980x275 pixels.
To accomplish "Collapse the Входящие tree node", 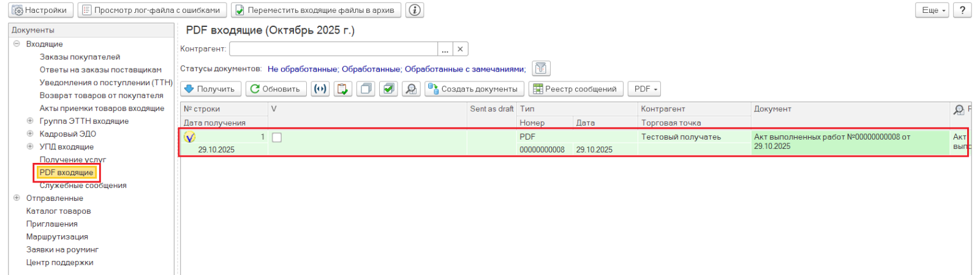I will (17, 44).
